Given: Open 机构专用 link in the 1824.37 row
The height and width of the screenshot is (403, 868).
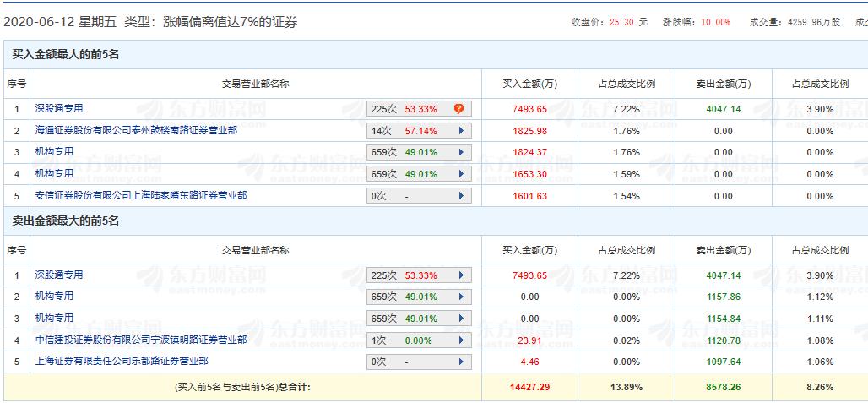Looking at the screenshot, I should [x=54, y=152].
